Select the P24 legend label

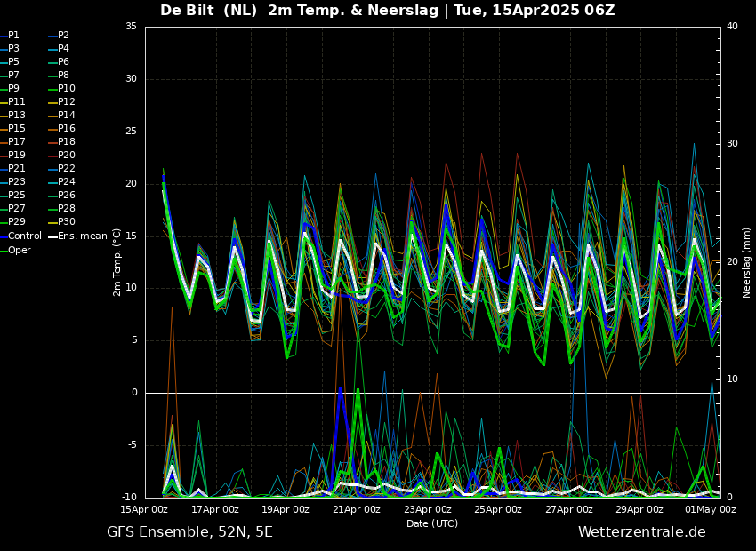(x=66, y=182)
